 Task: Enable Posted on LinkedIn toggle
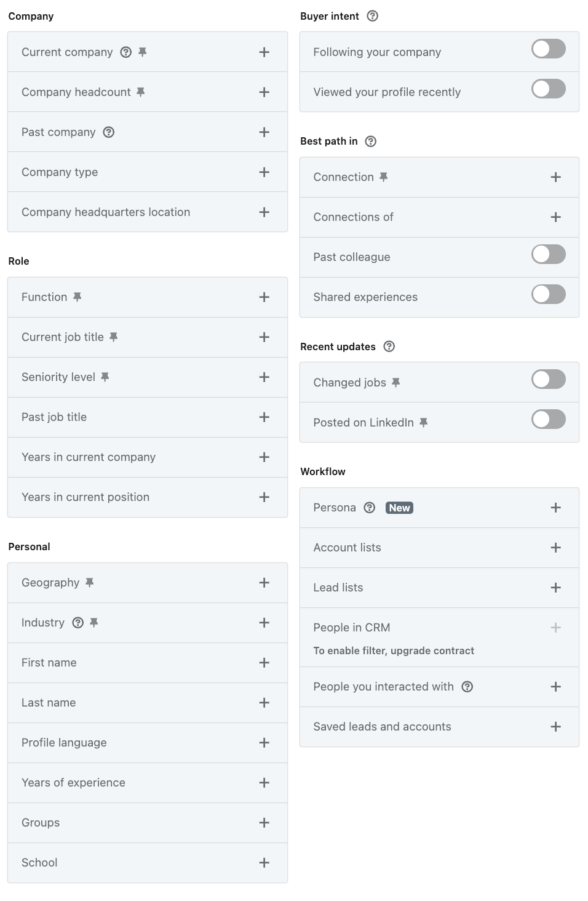(548, 420)
